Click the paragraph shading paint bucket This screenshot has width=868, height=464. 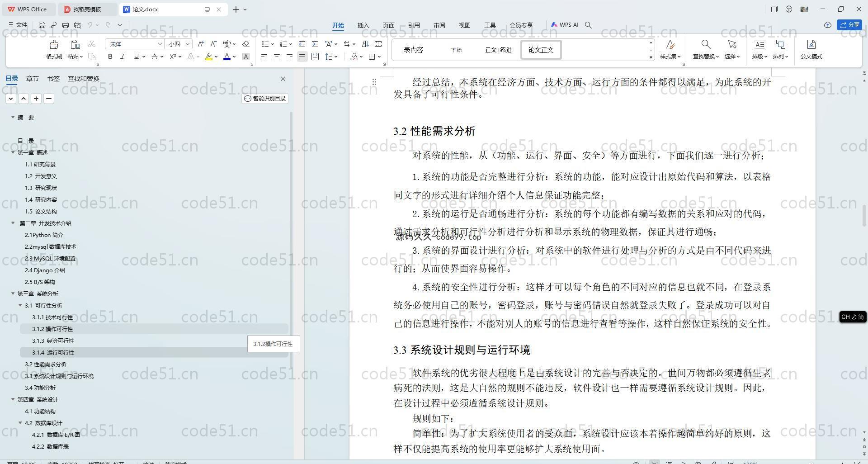[x=354, y=57]
